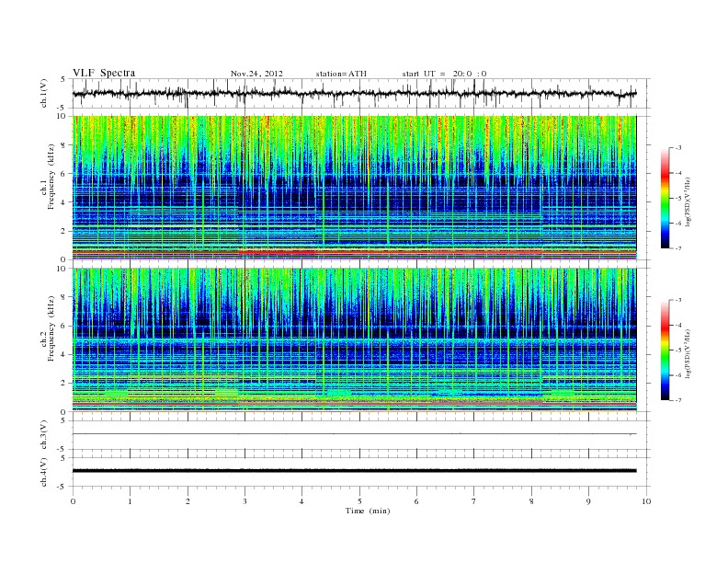Screen dimensions: 728x563
Task: Click the "Time (min)" axis title
Action: pyautogui.click(x=368, y=511)
